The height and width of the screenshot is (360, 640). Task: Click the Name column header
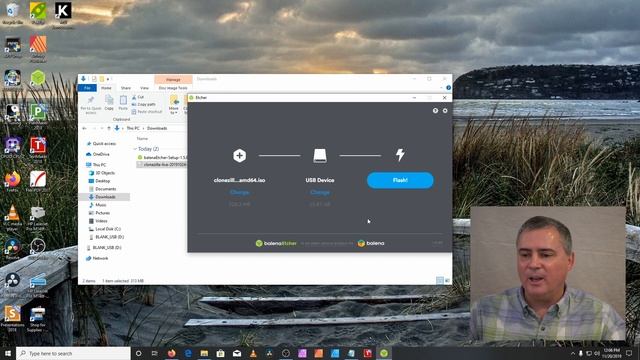(x=142, y=139)
